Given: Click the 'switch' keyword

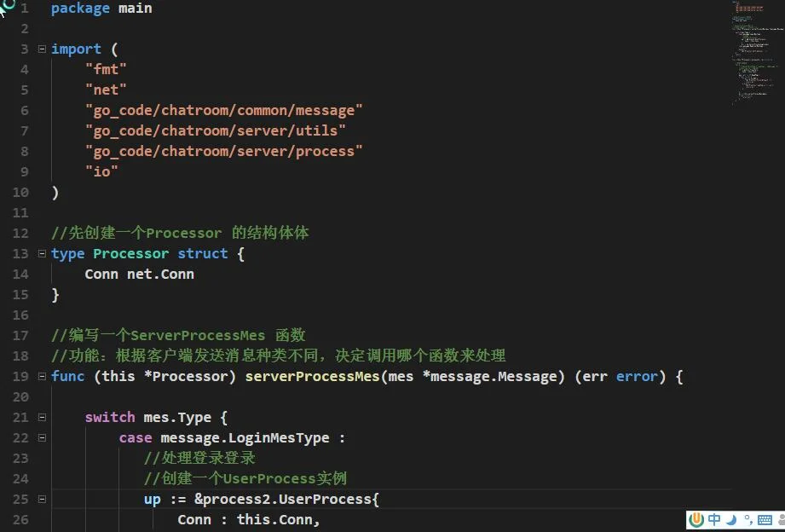Looking at the screenshot, I should (110, 417).
